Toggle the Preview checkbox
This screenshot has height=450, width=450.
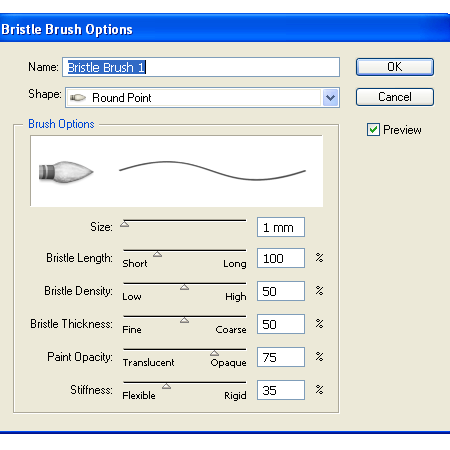coord(373,130)
